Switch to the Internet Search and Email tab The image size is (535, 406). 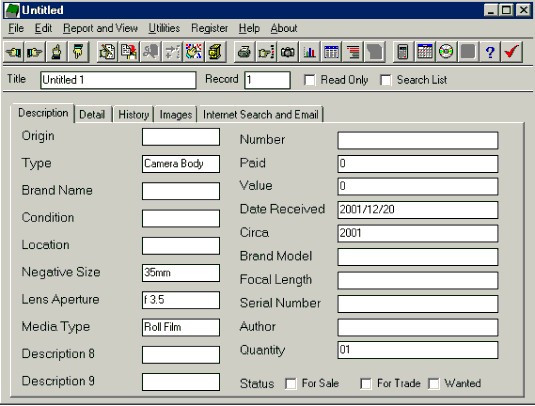click(261, 115)
